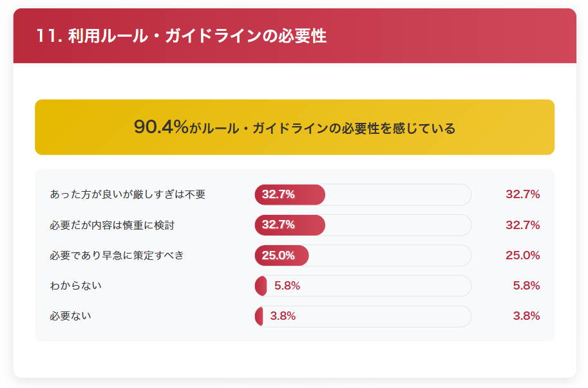Select the 必要であり早急に策定すべき label
The height and width of the screenshot is (388, 588).
tap(117, 255)
